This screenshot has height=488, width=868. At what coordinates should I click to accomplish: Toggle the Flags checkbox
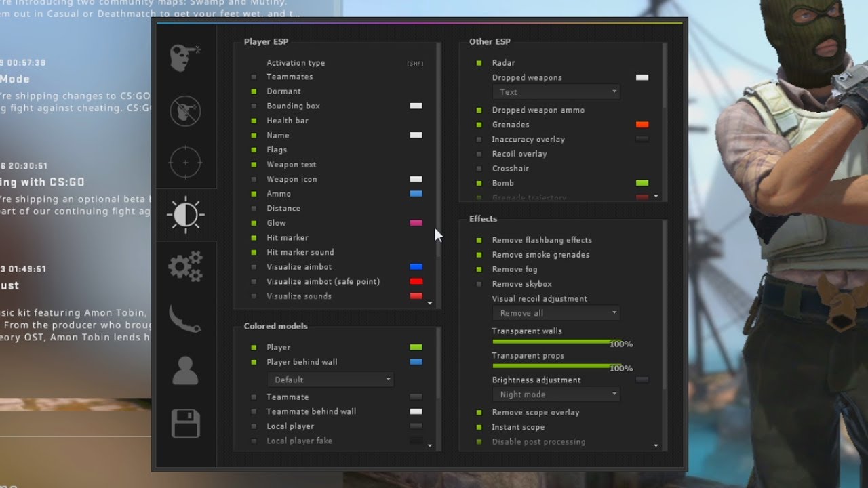[254, 150]
